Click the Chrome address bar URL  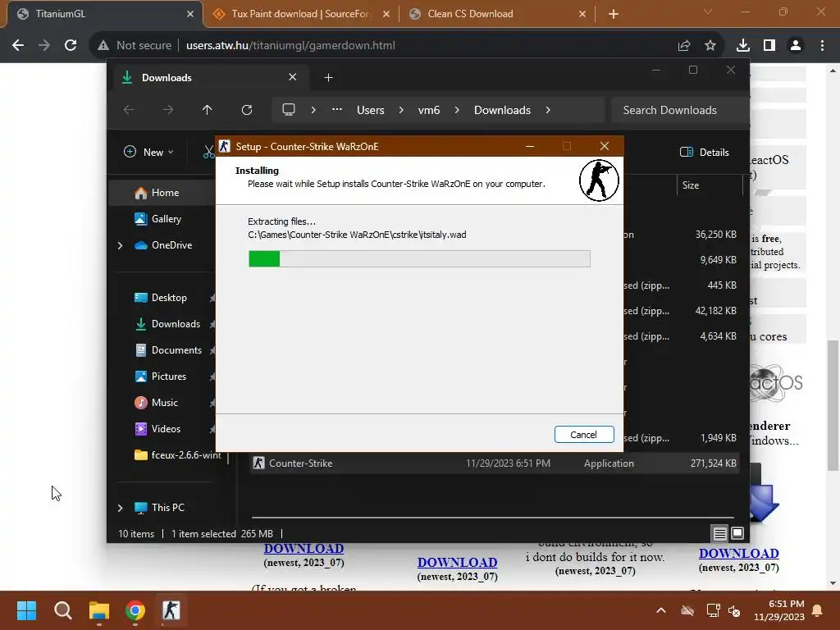(x=290, y=46)
